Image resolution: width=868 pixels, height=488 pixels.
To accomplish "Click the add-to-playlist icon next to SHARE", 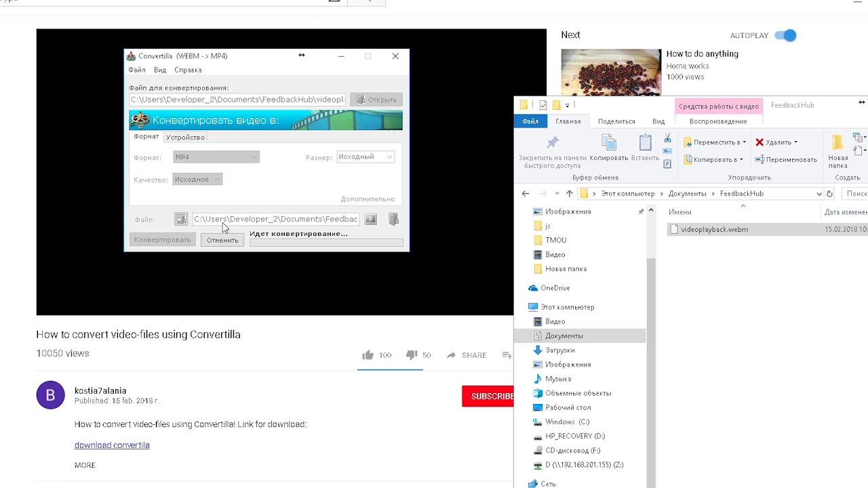I will 507,355.
